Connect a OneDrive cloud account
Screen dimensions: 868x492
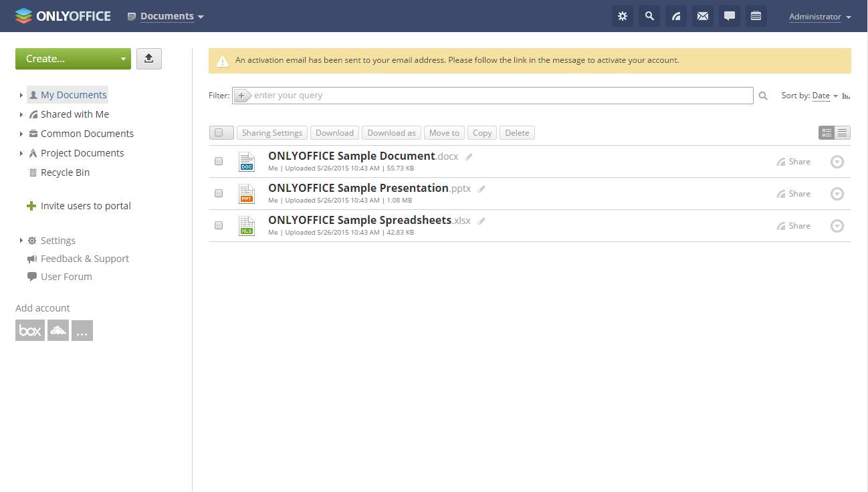coord(58,330)
